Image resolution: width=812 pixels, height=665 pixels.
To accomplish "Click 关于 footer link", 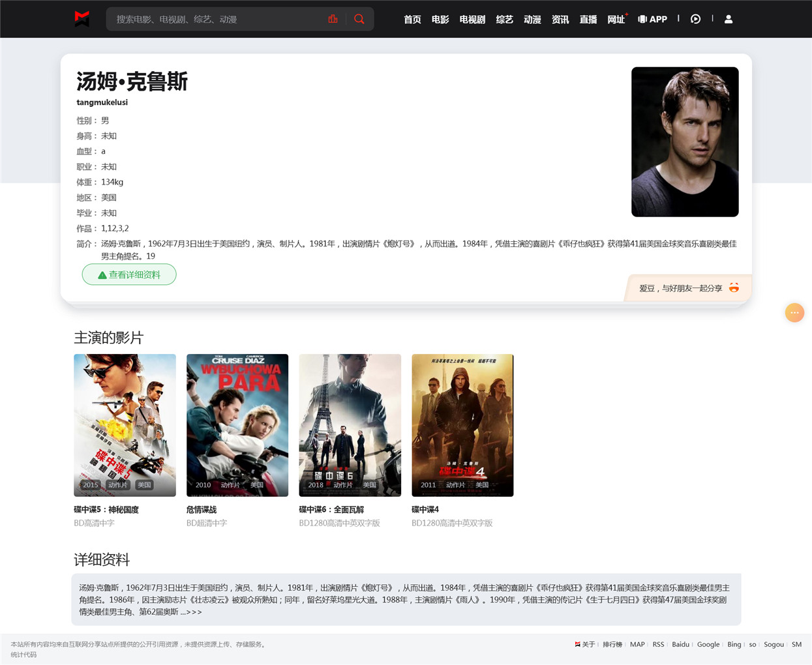I will [588, 645].
